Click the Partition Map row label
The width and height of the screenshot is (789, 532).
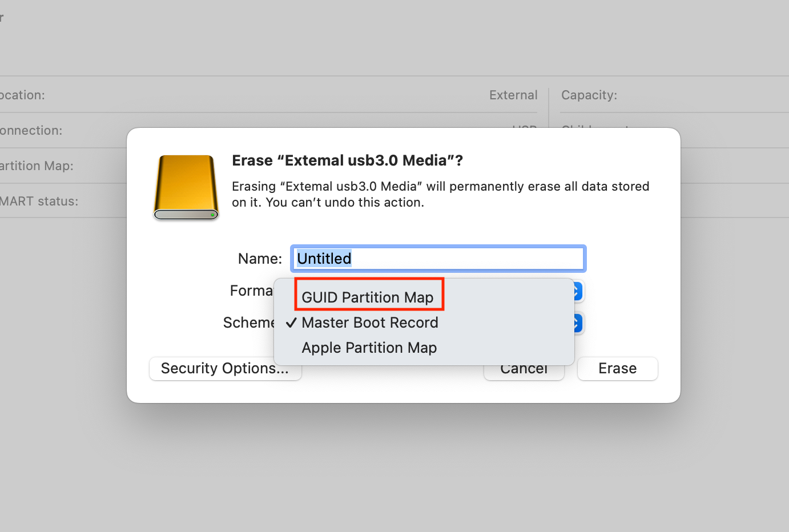tap(37, 166)
